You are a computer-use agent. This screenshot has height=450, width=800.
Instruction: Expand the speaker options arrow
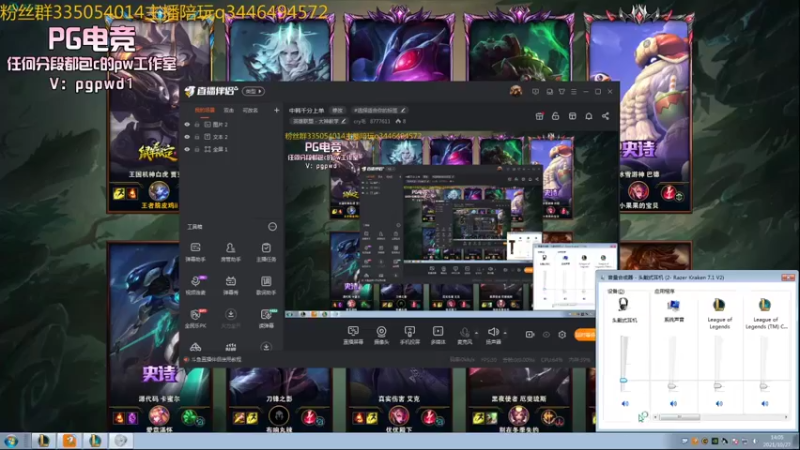click(505, 333)
